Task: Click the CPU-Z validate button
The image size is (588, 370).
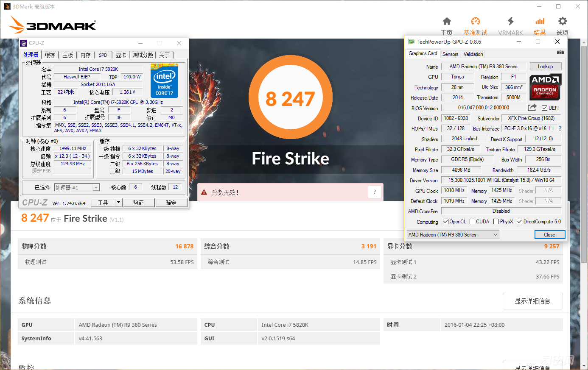Action: click(x=138, y=203)
